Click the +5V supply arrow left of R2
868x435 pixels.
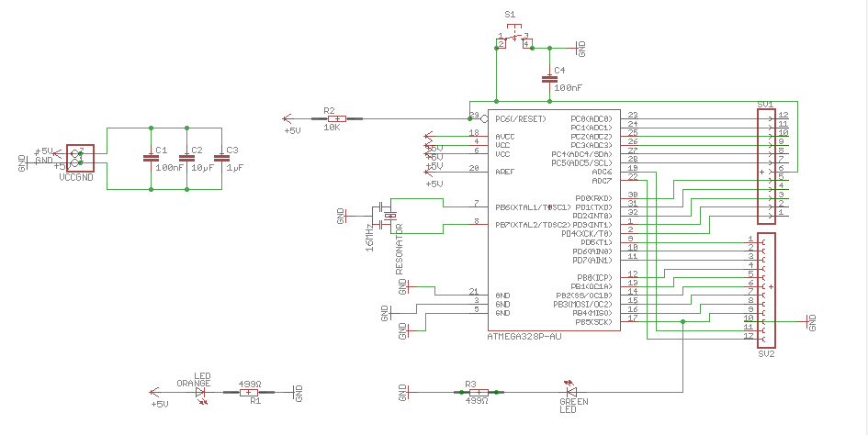pyautogui.click(x=287, y=118)
